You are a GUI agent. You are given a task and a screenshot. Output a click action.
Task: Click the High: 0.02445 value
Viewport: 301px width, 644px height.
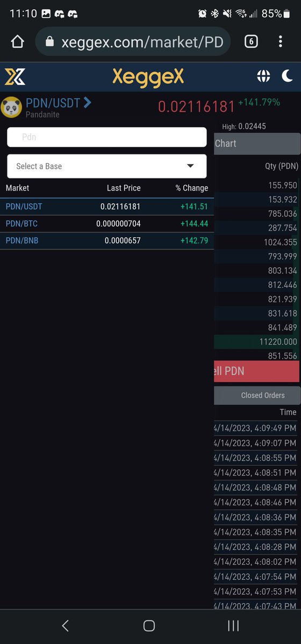pyautogui.click(x=244, y=127)
